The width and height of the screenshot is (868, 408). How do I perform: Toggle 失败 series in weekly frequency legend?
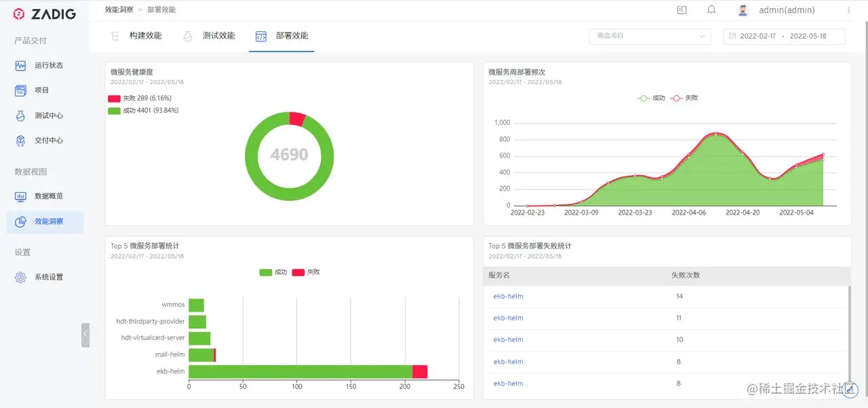point(684,98)
